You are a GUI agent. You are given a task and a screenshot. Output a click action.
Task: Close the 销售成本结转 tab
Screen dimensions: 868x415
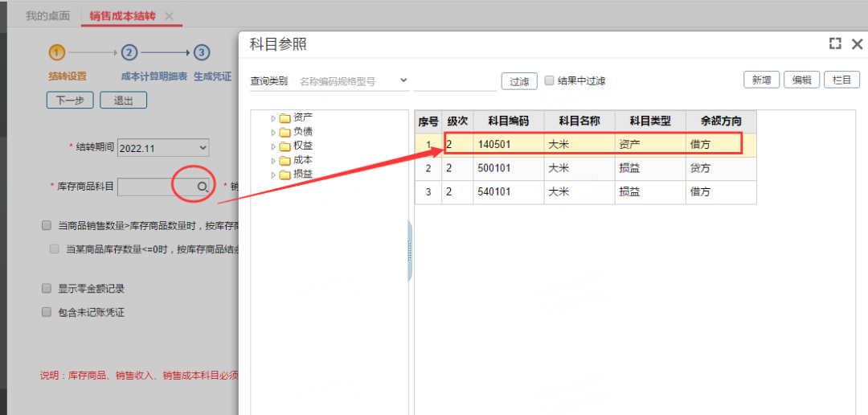tap(169, 16)
